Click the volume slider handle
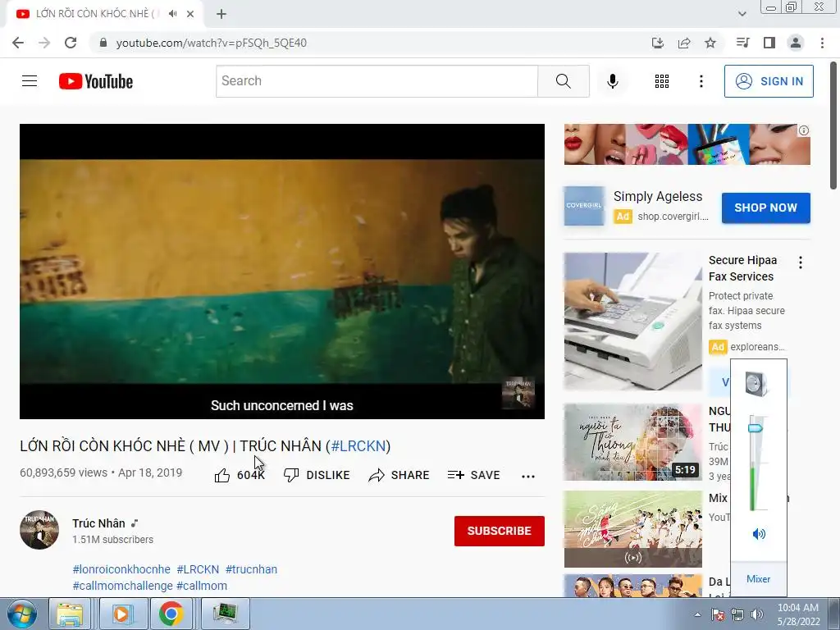 tap(756, 428)
